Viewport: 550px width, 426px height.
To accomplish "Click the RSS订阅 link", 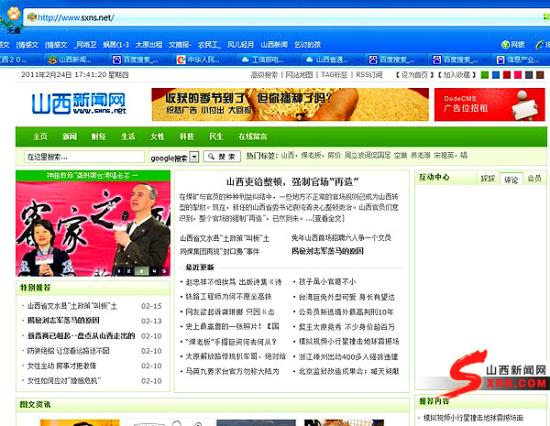I will pyautogui.click(x=369, y=75).
